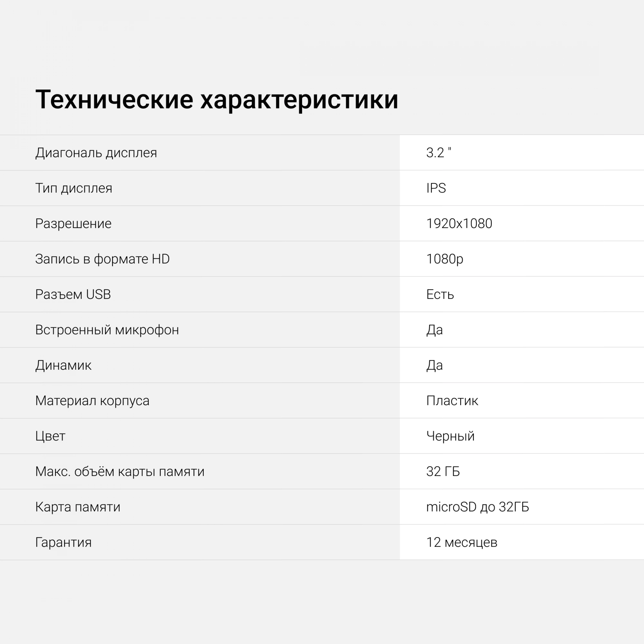Click the 1080p value

pyautogui.click(x=444, y=259)
